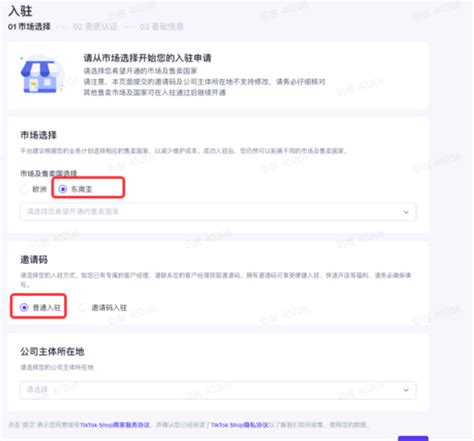Viewport: 474px width, 441px height.
Task: Open the TikTok Shop隐私协议 link
Action: tap(240, 425)
